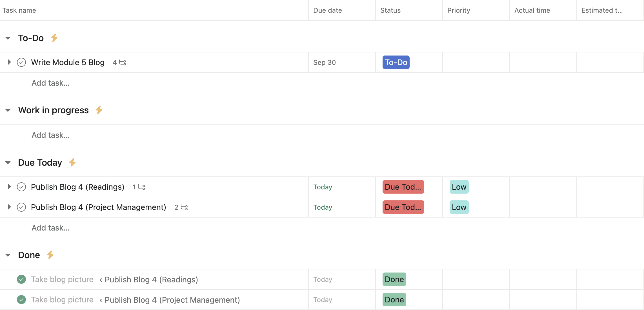Uncheck the completed Take blog picture task

(21, 279)
